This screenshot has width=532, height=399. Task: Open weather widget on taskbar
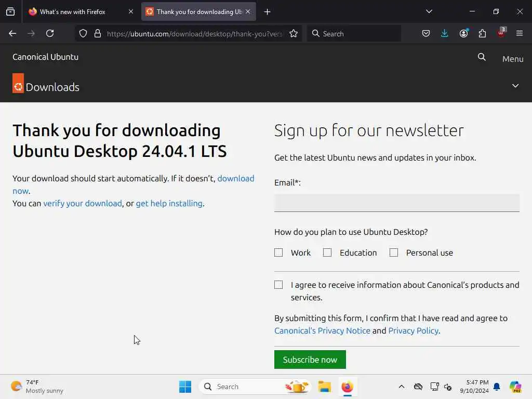(37, 387)
